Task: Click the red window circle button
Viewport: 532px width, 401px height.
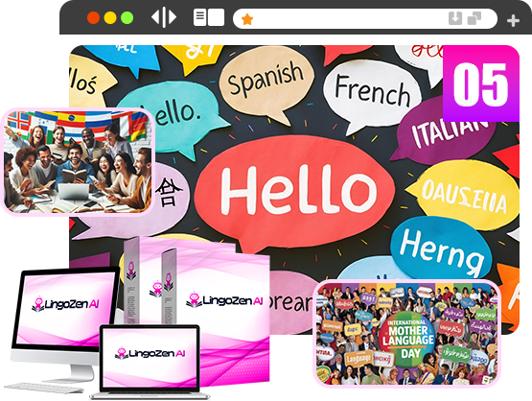Action: click(x=93, y=17)
